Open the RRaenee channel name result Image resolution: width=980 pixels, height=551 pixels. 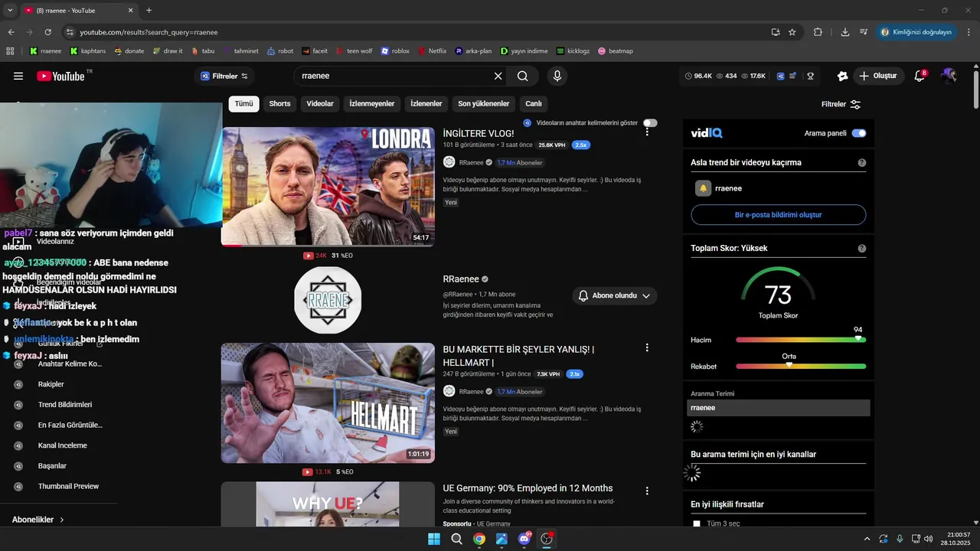point(461,279)
